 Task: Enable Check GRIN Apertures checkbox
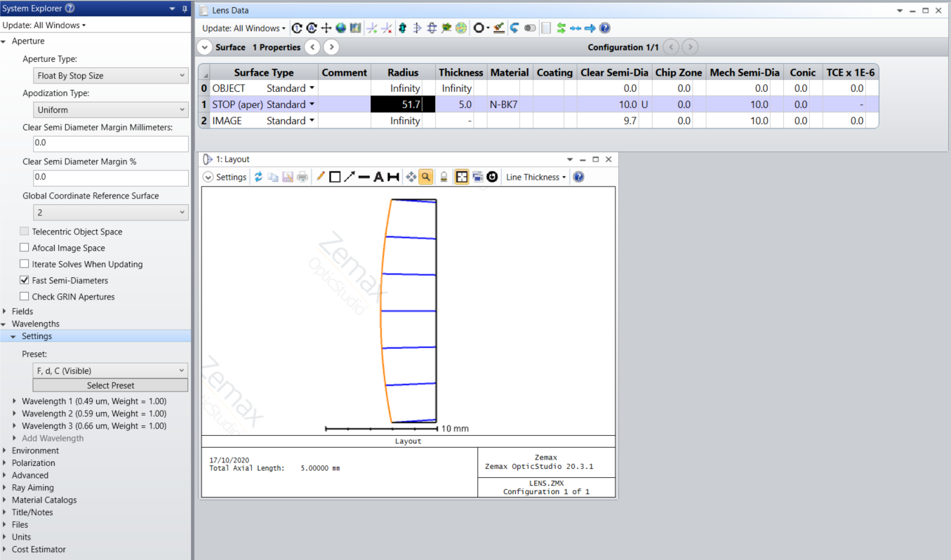(25, 296)
